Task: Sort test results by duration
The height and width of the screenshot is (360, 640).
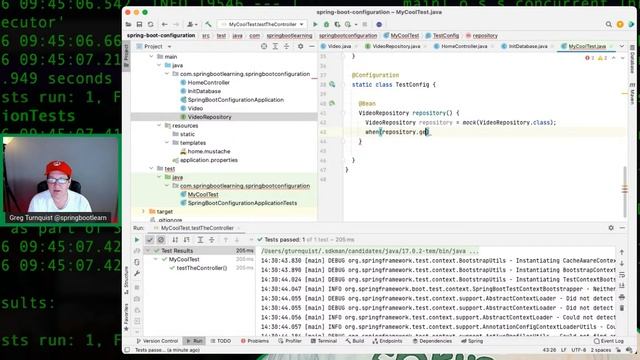Action: pos(187,240)
